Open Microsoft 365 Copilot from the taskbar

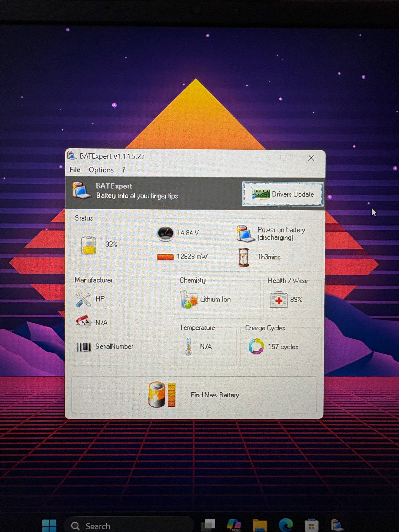click(234, 525)
